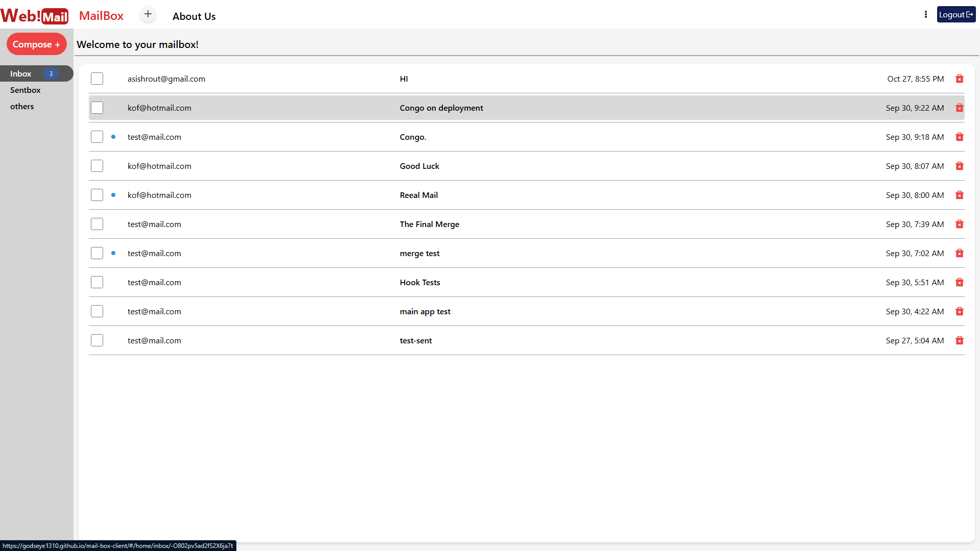Delete the Hook Tests email
This screenshot has width=980, height=551.
[x=959, y=282]
